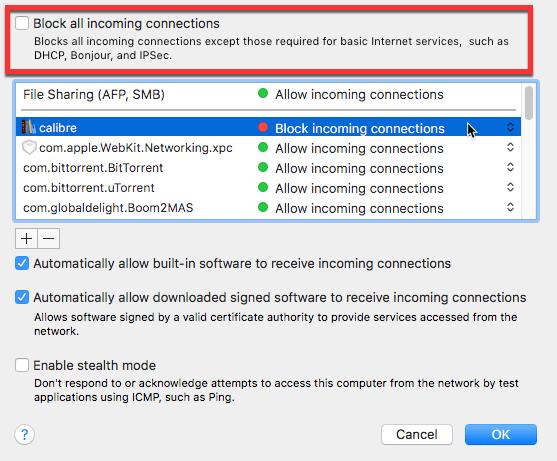Image resolution: width=557 pixels, height=461 pixels.
Task: Click 'Allow incoming connections' for WebKit.Networking.xpc
Action: (x=359, y=148)
